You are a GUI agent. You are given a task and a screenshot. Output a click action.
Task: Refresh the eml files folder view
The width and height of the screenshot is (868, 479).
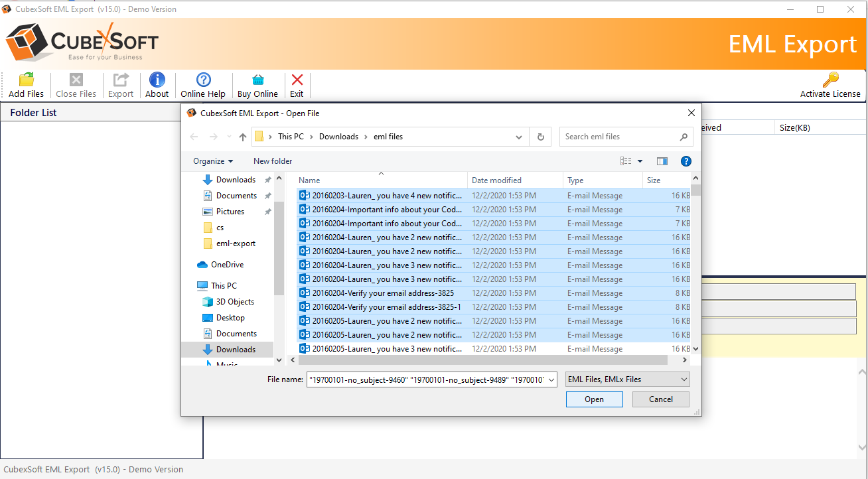(541, 137)
